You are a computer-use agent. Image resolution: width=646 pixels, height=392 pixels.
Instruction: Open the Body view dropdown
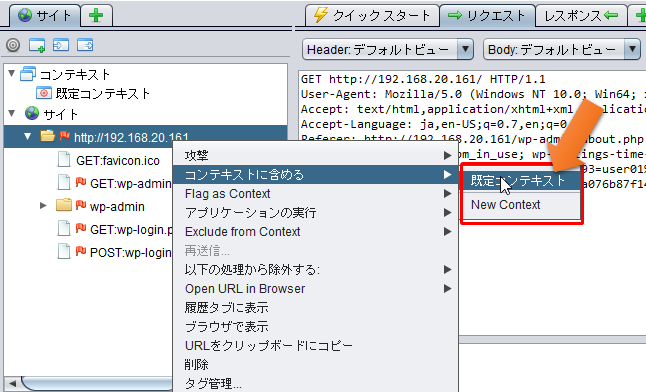[x=562, y=49]
